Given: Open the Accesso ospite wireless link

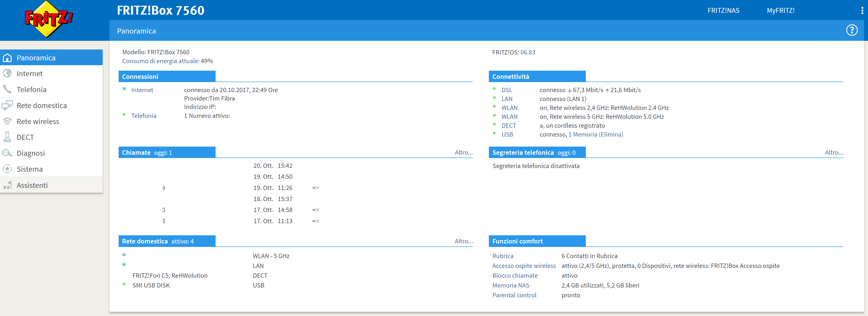Looking at the screenshot, I should click(524, 266).
